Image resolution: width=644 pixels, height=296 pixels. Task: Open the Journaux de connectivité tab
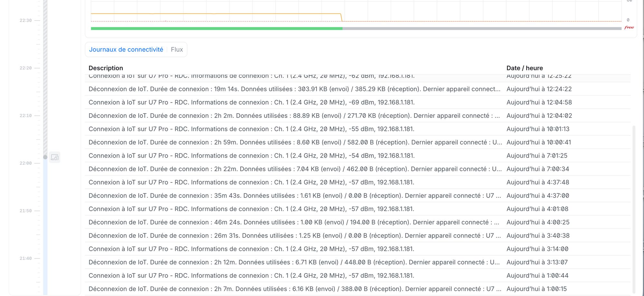pos(126,50)
